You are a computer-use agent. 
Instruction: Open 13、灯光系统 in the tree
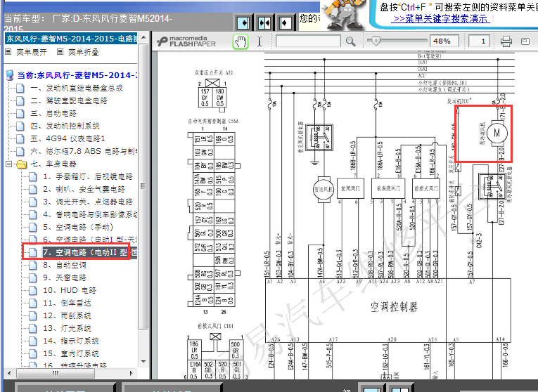[x=67, y=328]
